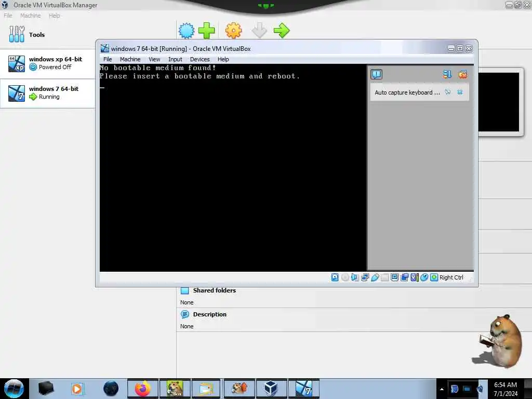Click the dark globe icon in the taskbar
This screenshot has width=532, height=399.
(x=111, y=389)
